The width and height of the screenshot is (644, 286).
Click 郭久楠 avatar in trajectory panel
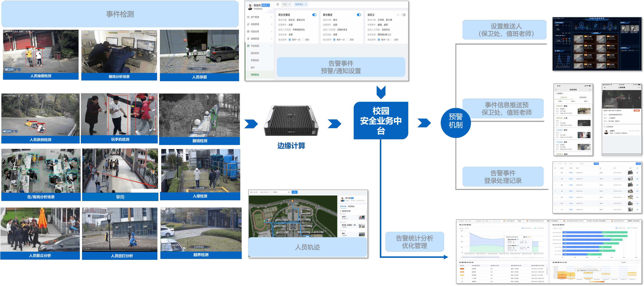342,199
